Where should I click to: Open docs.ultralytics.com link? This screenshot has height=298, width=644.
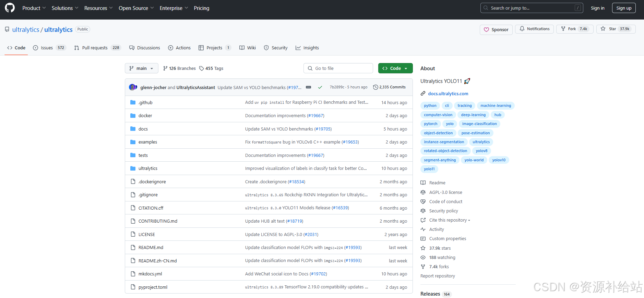(x=448, y=94)
